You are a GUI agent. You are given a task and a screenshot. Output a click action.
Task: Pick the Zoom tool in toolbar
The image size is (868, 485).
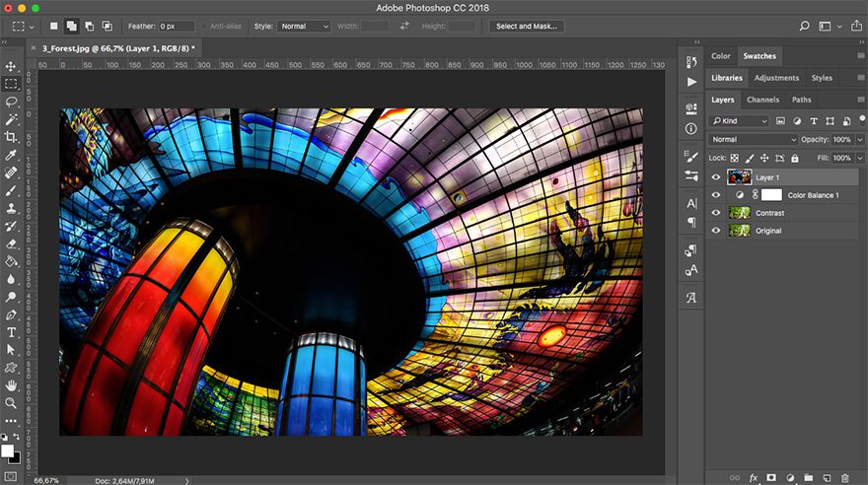pyautogui.click(x=11, y=403)
